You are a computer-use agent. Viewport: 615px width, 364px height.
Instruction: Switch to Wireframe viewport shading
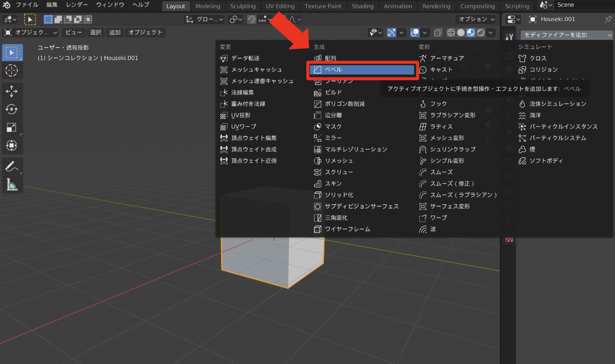451,32
